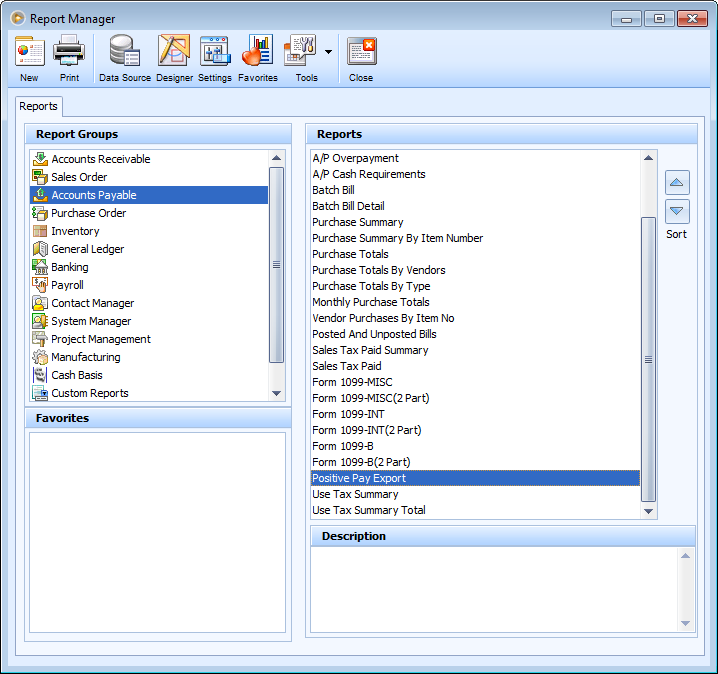The height and width of the screenshot is (674, 718).
Task: Open the Inventory report group
Action: (75, 231)
